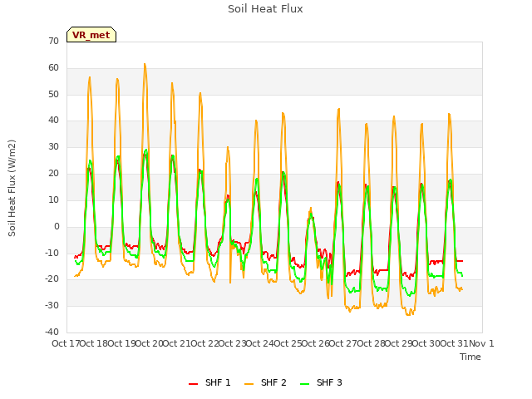This screenshot has width=532, height=399.
Task: Click the 70 y-axis tick label
Action: (x=53, y=41)
